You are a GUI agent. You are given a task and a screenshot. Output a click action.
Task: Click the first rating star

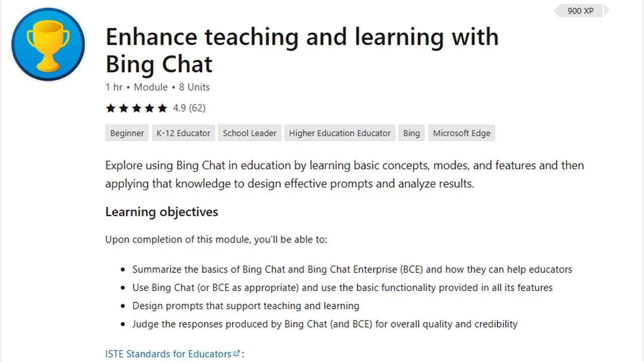pos(110,108)
